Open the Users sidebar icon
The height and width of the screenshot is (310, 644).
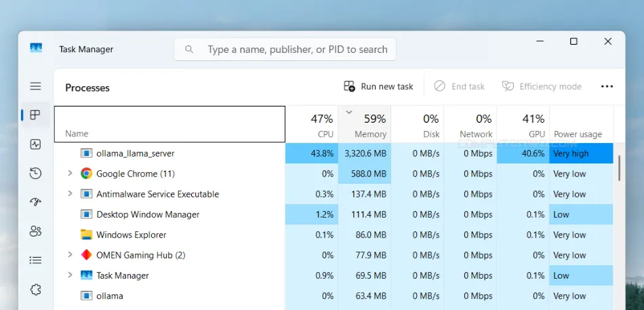coord(36,231)
